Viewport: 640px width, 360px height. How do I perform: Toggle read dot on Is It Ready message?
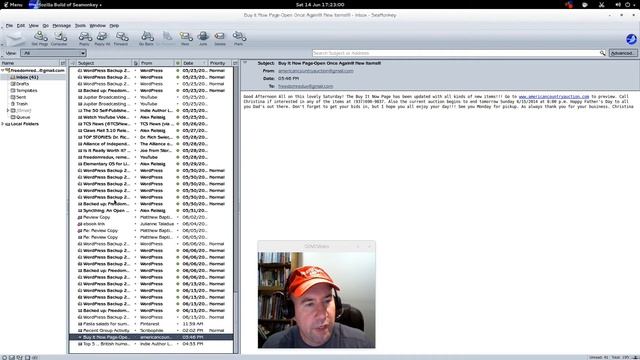[x=178, y=151]
